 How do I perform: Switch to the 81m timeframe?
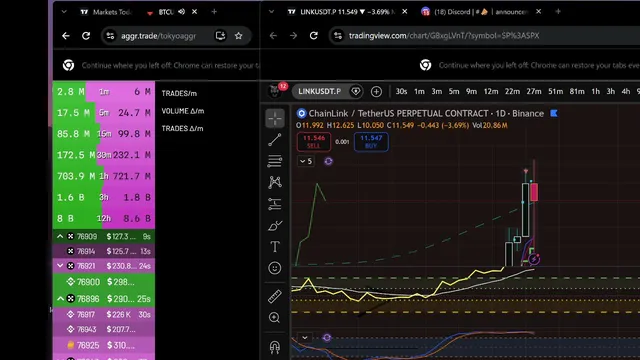pos(577,91)
